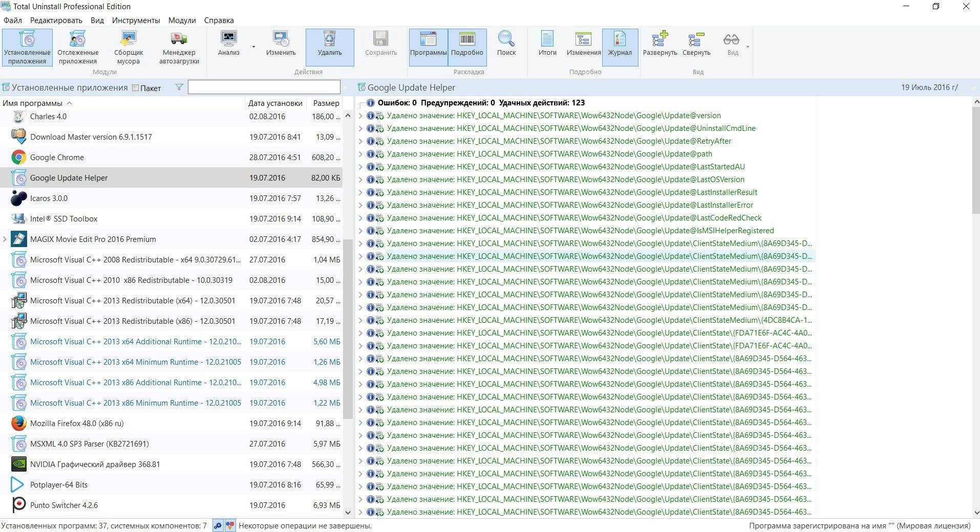The height and width of the screenshot is (532, 980).
Task: Open the Monitored Applications module
Action: pos(78,47)
